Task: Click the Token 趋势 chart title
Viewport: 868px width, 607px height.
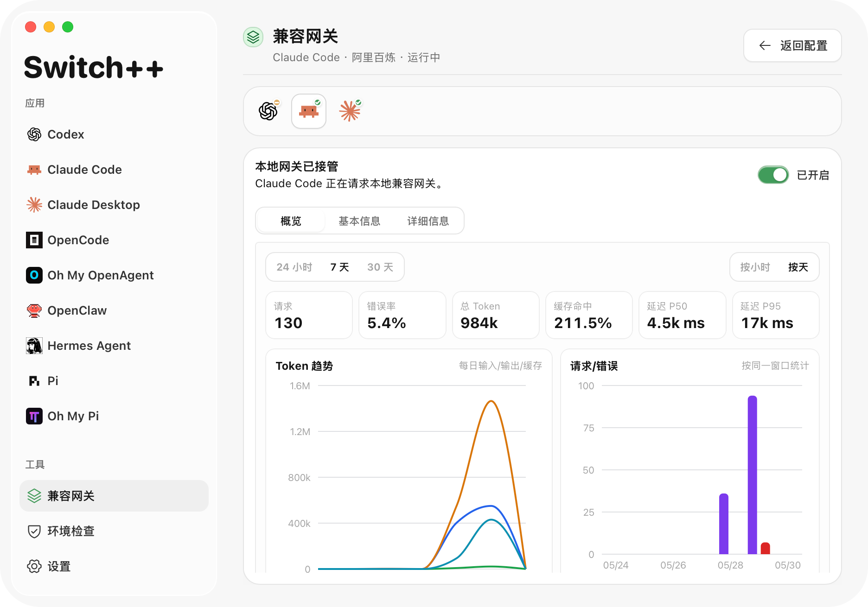Action: (x=304, y=366)
